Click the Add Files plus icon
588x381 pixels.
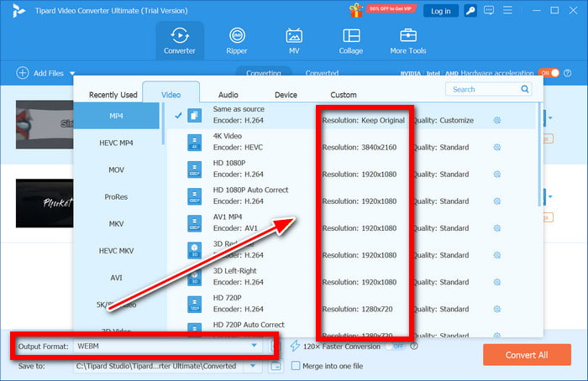[22, 73]
